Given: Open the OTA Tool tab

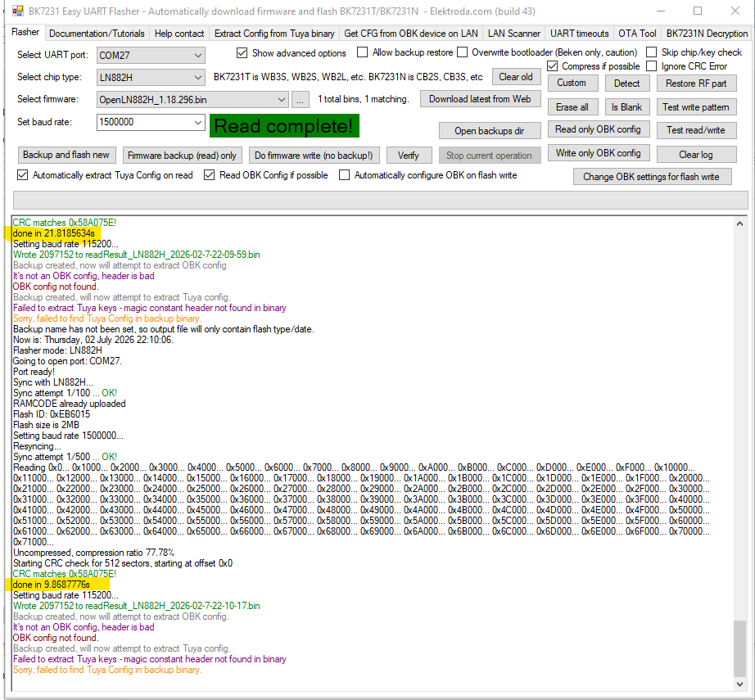Looking at the screenshot, I should (x=637, y=34).
